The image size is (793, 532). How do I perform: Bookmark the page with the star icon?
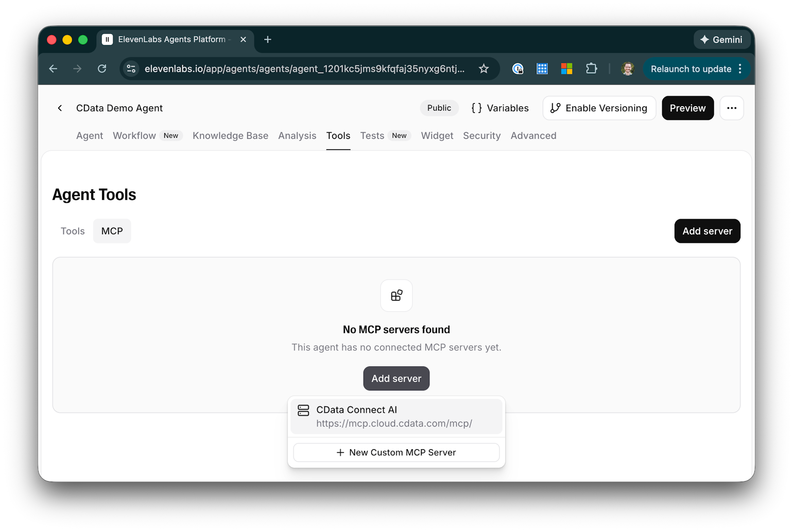coord(484,69)
